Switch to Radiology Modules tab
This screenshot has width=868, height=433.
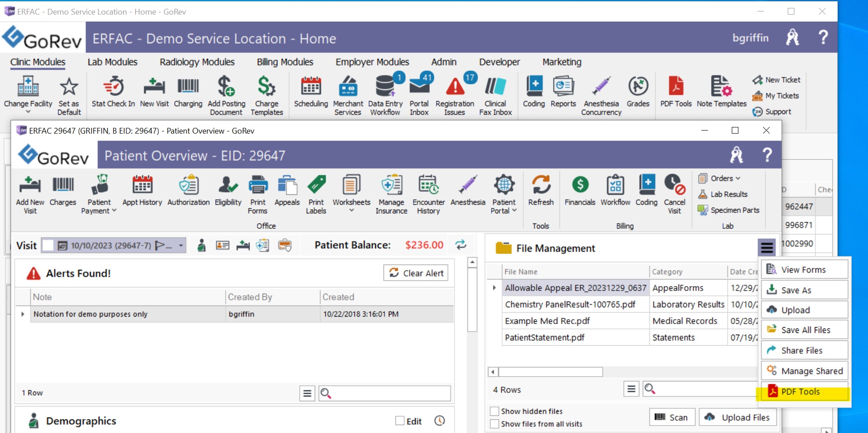(x=197, y=62)
